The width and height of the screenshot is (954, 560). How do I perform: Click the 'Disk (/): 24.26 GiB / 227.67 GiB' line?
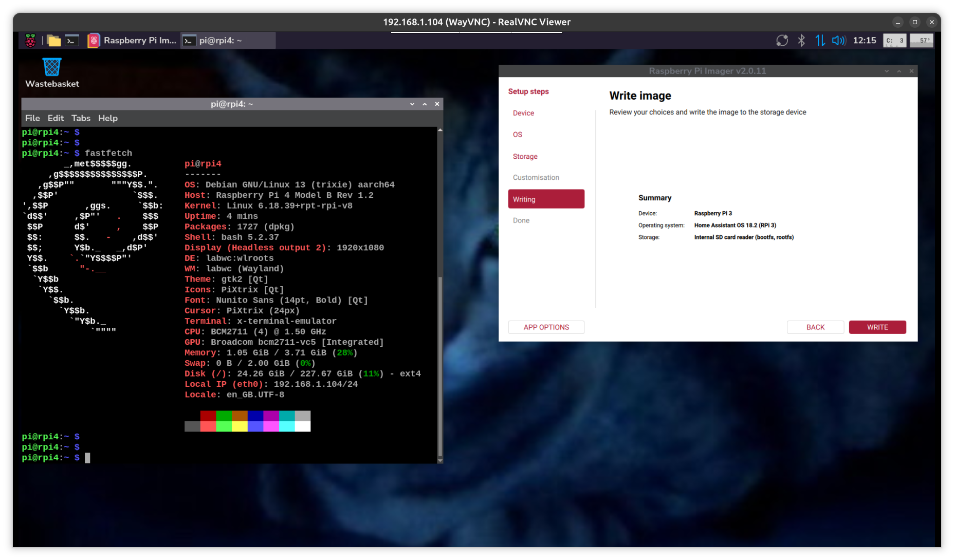coord(303,374)
